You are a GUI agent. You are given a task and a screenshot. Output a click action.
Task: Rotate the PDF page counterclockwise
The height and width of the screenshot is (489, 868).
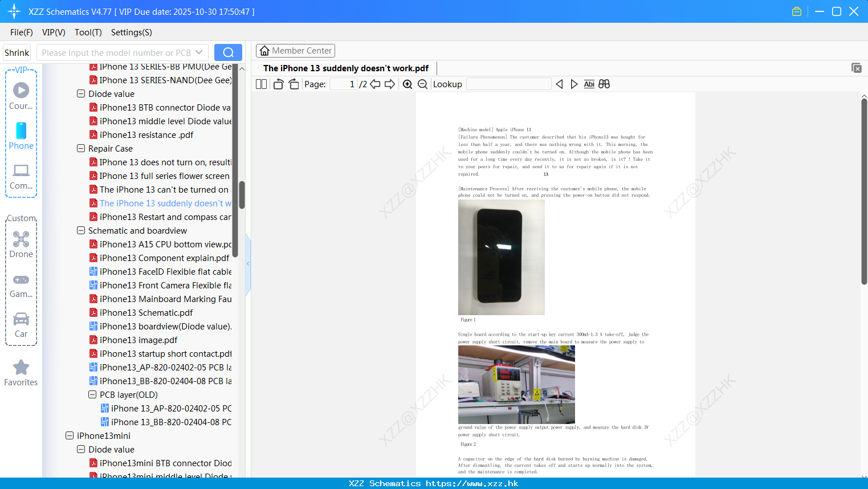pyautogui.click(x=278, y=84)
